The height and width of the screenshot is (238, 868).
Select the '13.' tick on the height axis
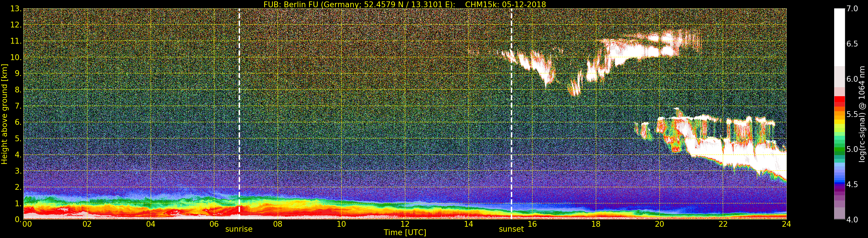16,9
